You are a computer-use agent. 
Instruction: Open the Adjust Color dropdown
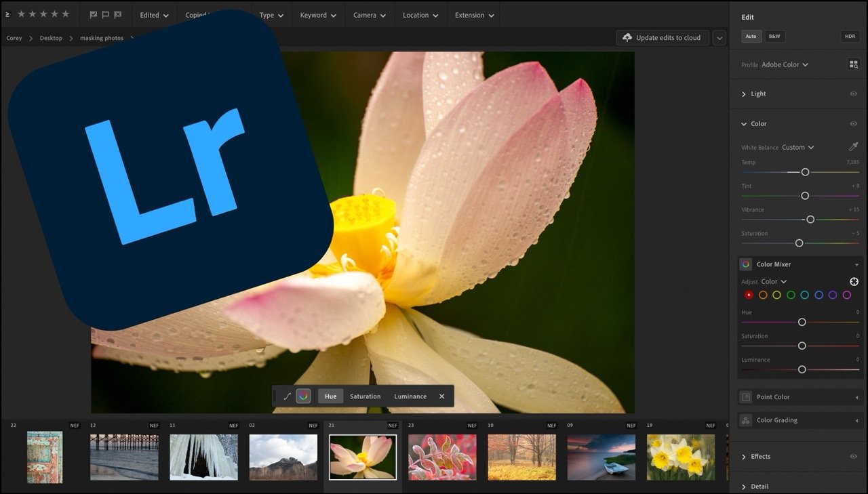774,281
